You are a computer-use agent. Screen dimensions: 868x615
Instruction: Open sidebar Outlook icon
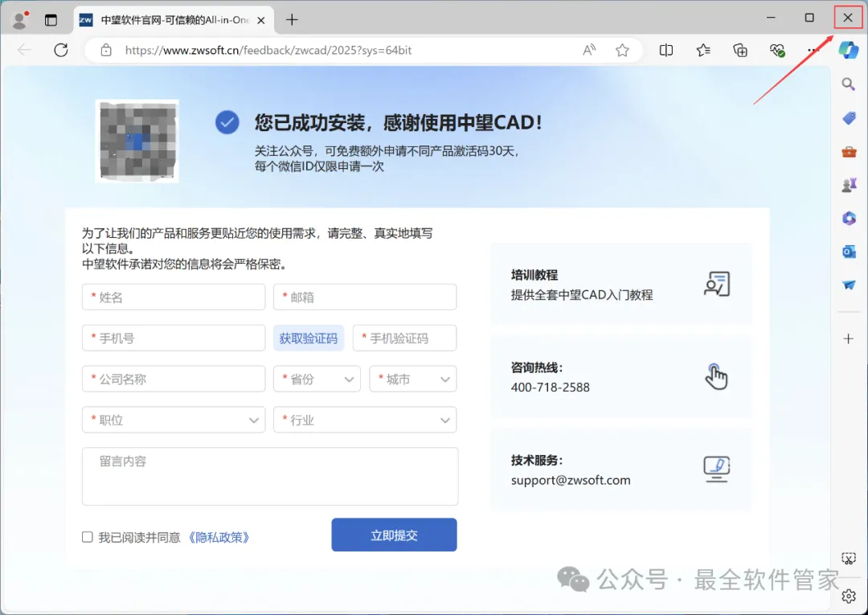(x=849, y=252)
